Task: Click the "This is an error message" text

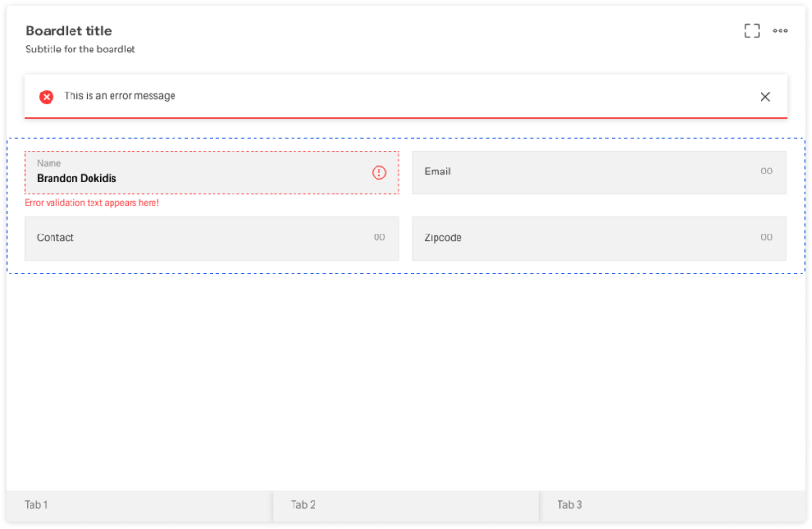Action: click(119, 96)
